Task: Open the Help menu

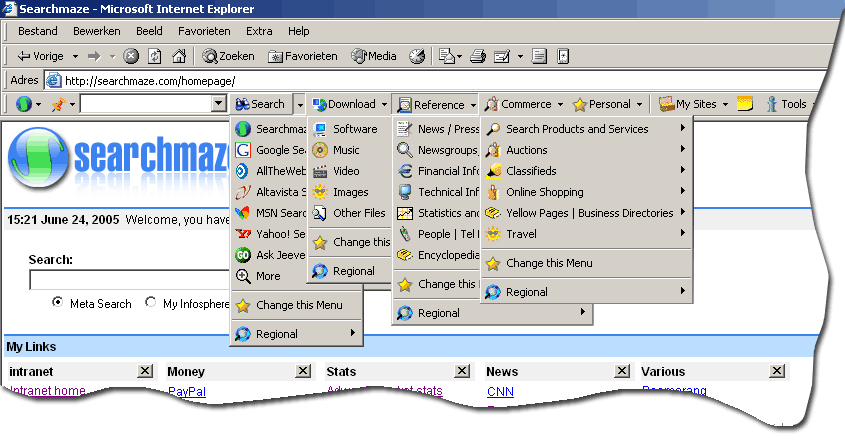Action: [299, 31]
